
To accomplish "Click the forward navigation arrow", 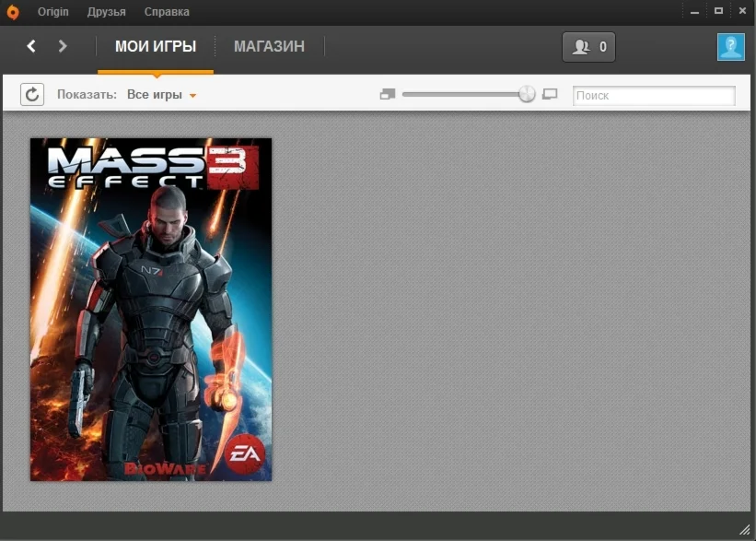I will [62, 45].
